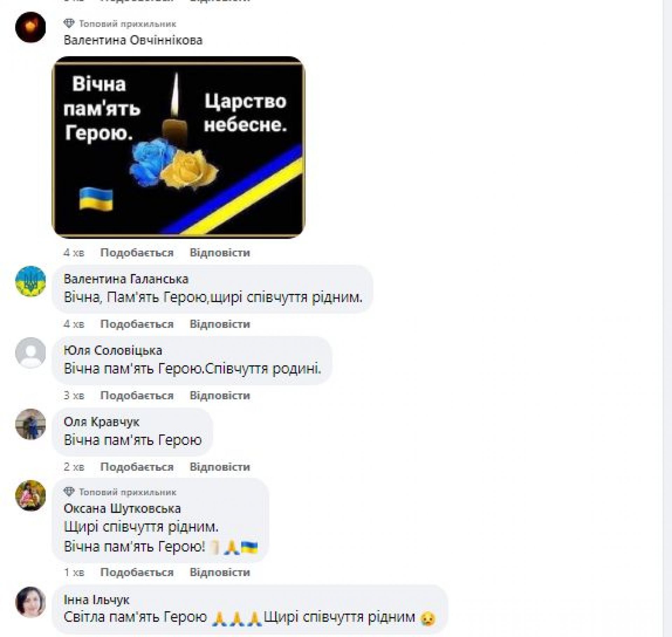Screen dimensions: 672x637
Task: Like Оксана Шутковська's comment
Action: tap(137, 572)
